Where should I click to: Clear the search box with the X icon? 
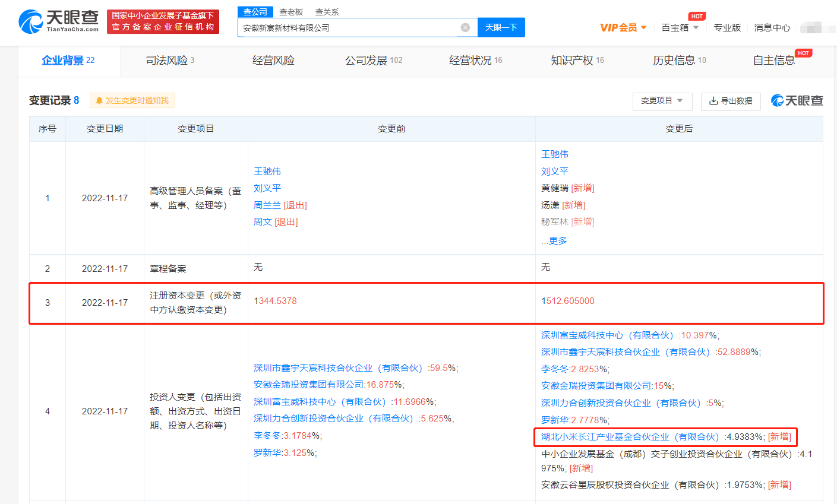(x=465, y=27)
